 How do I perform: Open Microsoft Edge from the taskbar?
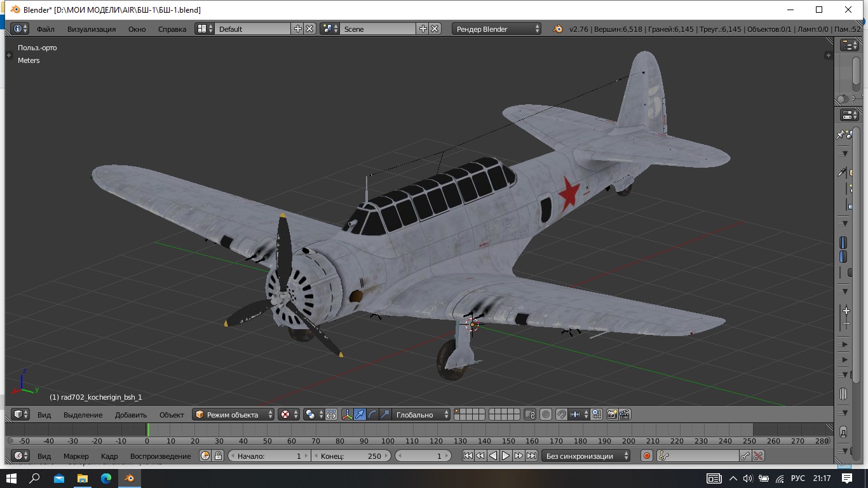point(105,478)
